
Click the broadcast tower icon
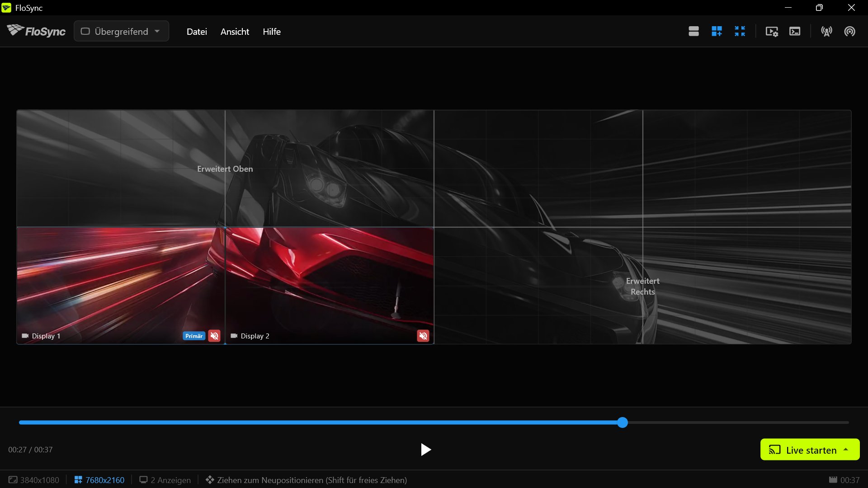[826, 31]
